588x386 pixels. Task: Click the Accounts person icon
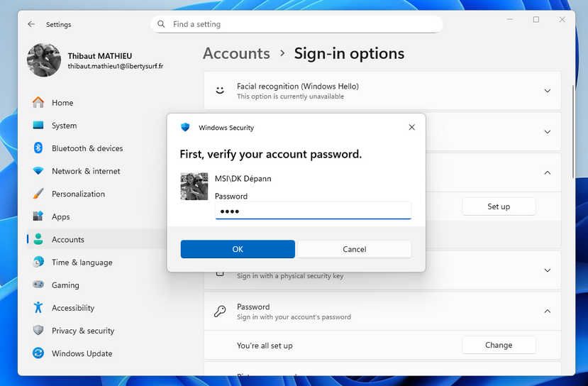tap(38, 239)
